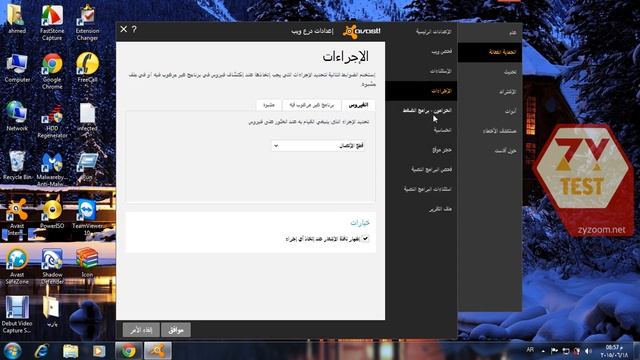The width and height of the screenshot is (640, 360).
Task: Open Extension Changer desktop shortcut
Action: tap(87, 22)
